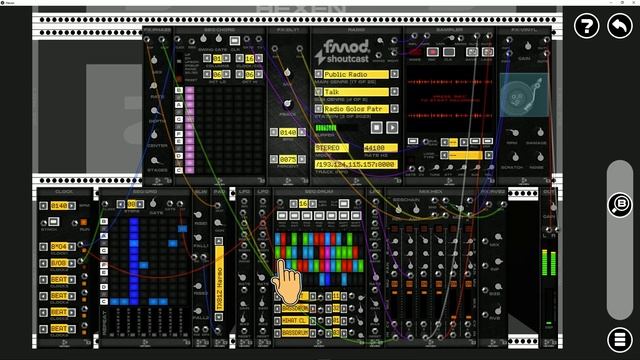Click the FX:VINYL DAMAGE knob
Viewport: 640px width, 360px height.
[x=540, y=132]
